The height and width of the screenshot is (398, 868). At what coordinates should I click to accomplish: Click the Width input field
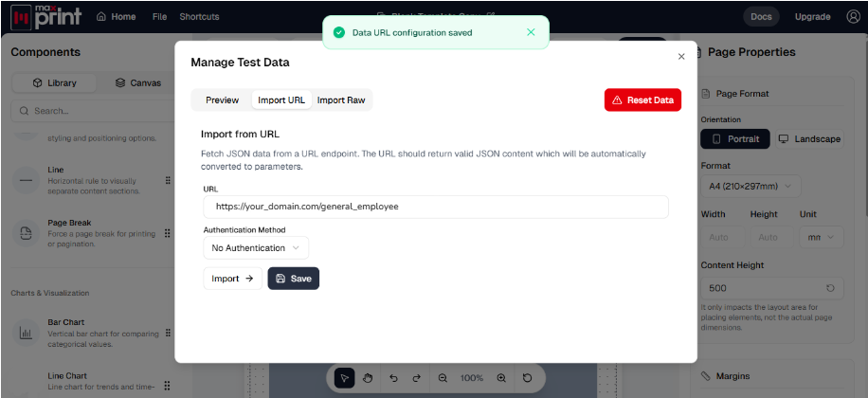[724, 237]
